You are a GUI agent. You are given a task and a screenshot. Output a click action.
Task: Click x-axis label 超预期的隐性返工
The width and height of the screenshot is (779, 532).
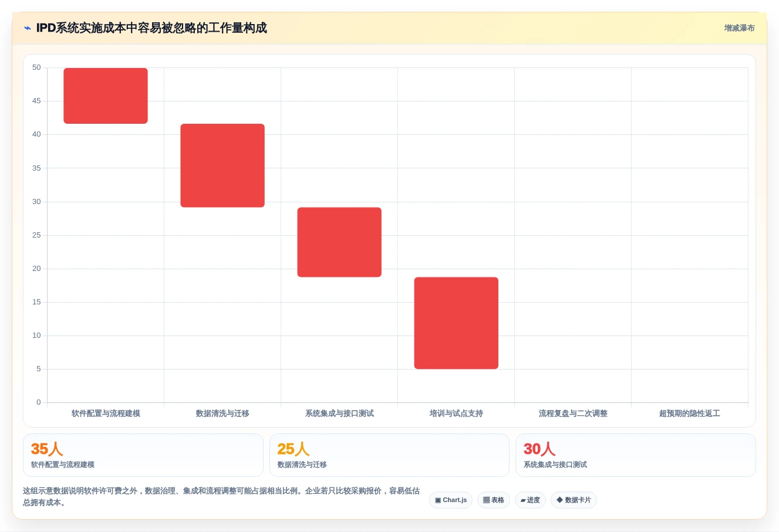690,414
